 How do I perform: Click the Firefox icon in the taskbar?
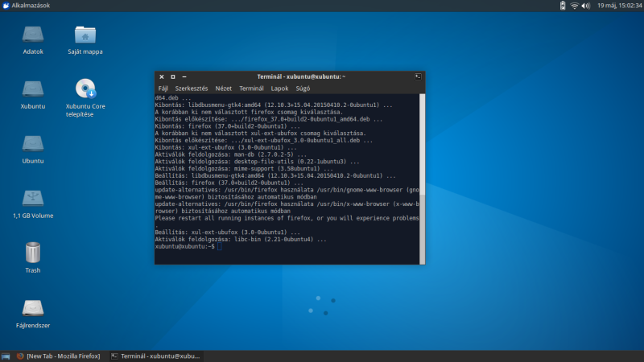point(19,356)
